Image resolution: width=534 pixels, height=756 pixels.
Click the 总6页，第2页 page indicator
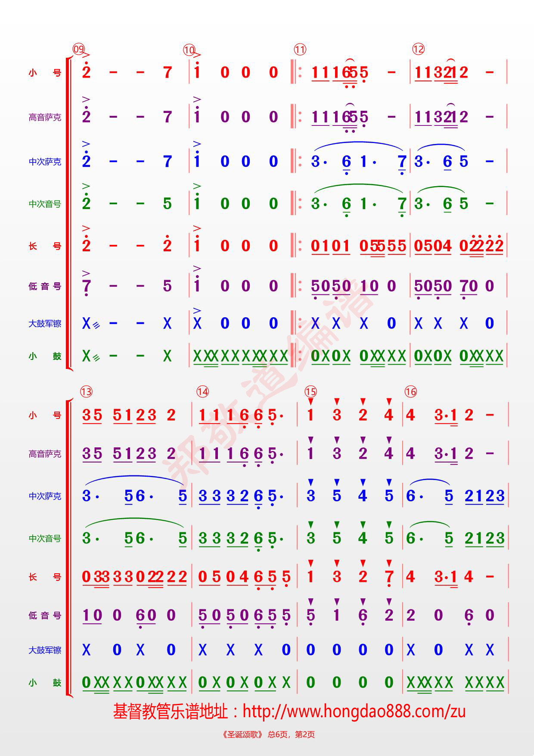(x=291, y=734)
